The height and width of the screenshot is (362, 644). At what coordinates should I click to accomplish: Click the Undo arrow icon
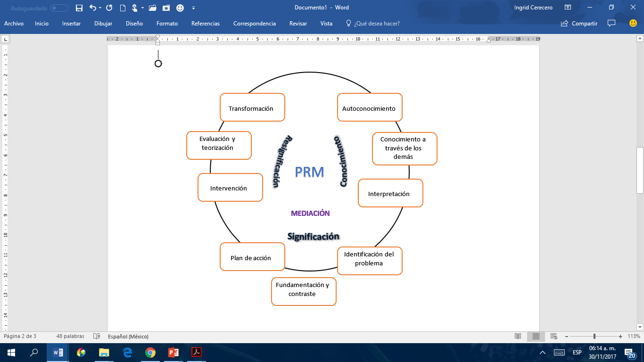pos(92,8)
